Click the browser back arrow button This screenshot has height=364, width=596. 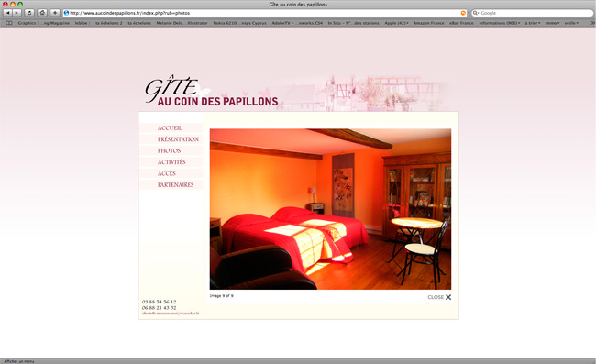(x=7, y=13)
